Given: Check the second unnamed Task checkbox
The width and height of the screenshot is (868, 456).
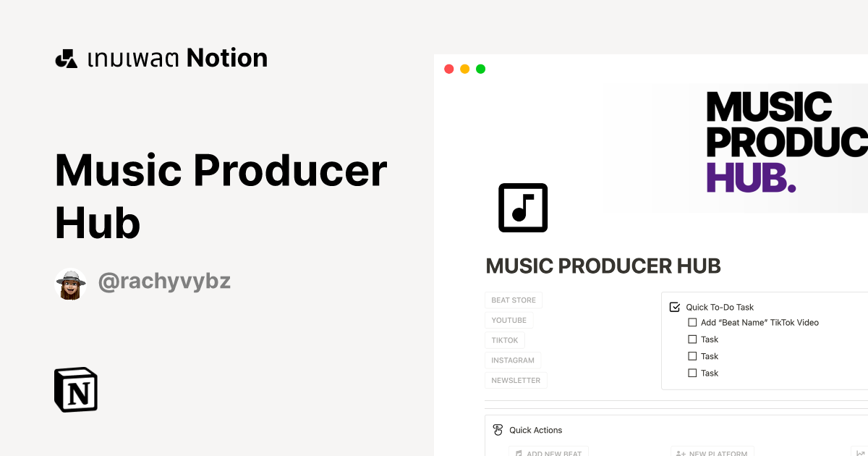Looking at the screenshot, I should click(x=692, y=355).
